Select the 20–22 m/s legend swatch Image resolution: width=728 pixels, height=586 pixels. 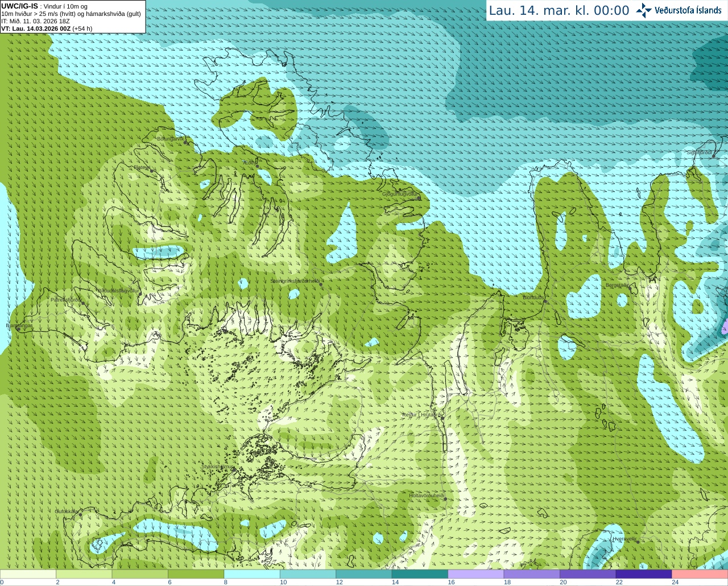(x=588, y=574)
